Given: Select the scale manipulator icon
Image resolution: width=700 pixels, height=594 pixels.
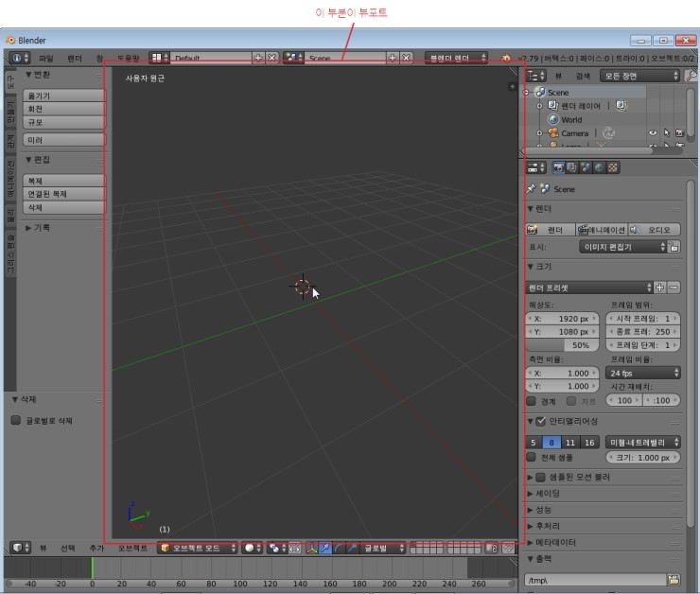Looking at the screenshot, I should (352, 548).
